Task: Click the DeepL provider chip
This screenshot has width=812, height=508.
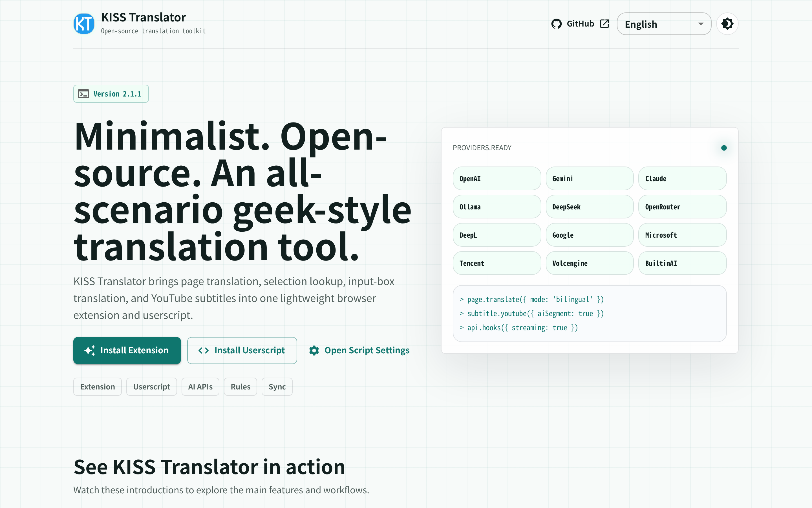Action: (x=497, y=235)
